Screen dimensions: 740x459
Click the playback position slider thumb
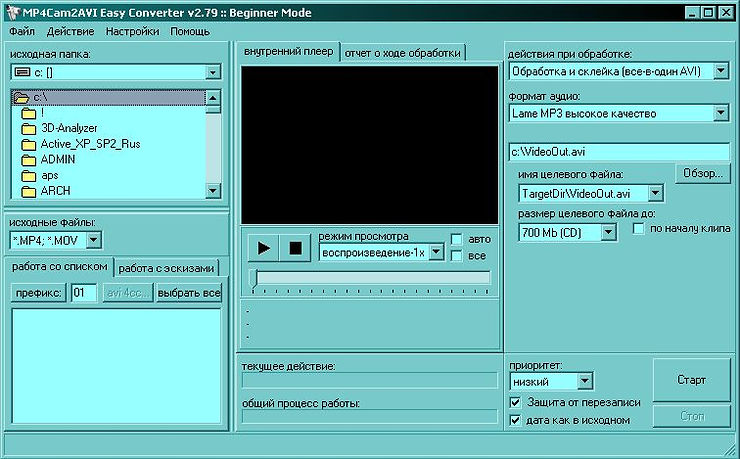[x=254, y=278]
